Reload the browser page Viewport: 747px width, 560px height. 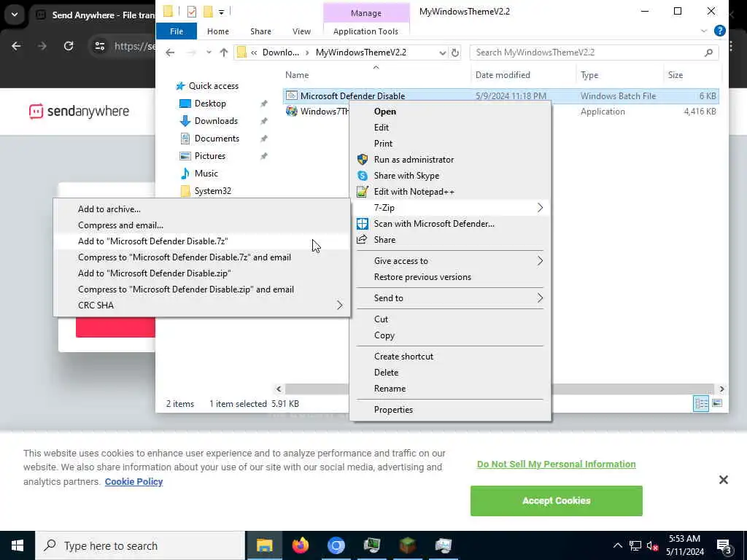(x=69, y=46)
